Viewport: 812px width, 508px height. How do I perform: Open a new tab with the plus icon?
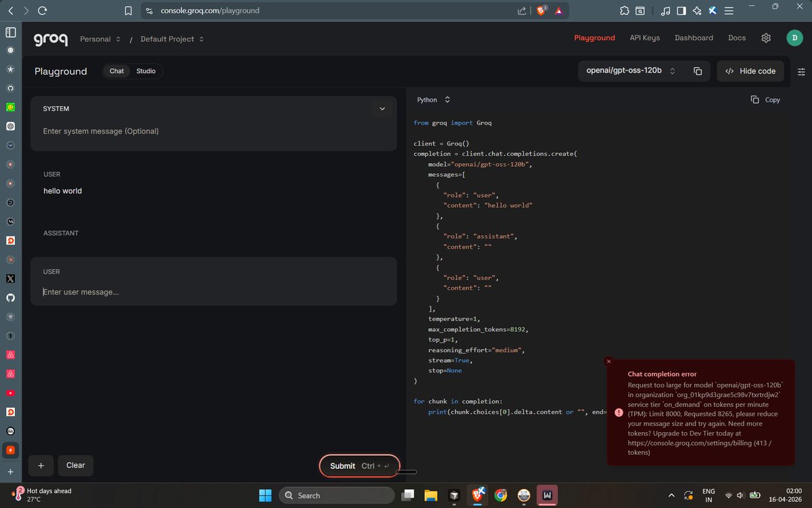(x=10, y=471)
